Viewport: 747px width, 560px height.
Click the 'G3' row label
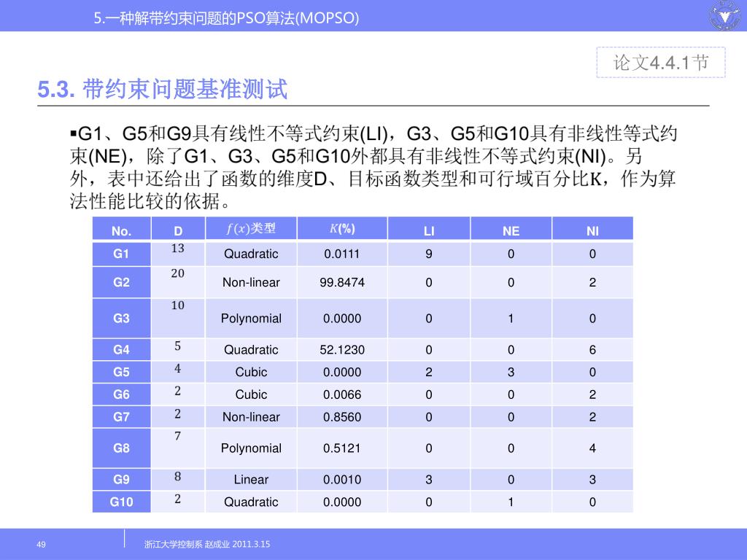tap(121, 318)
